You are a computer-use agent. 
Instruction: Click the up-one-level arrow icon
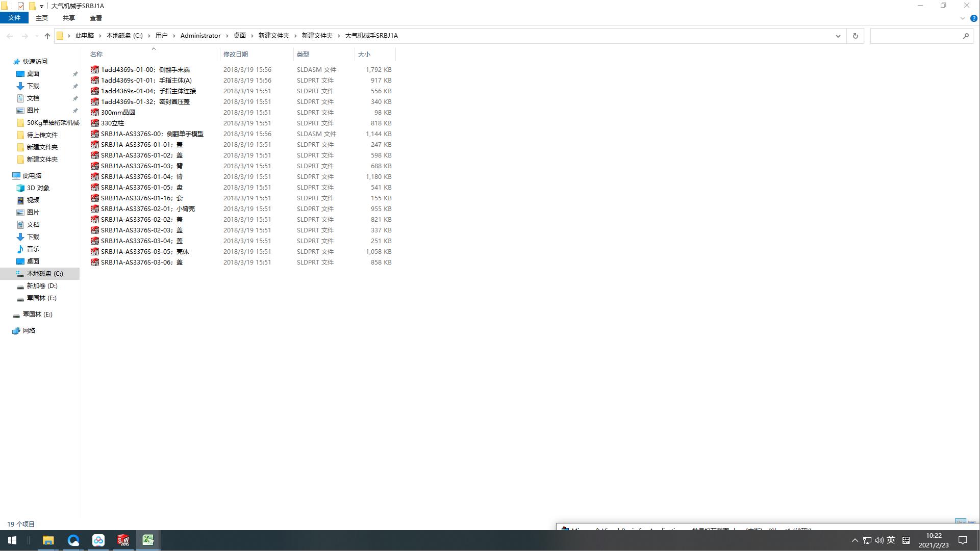click(47, 36)
